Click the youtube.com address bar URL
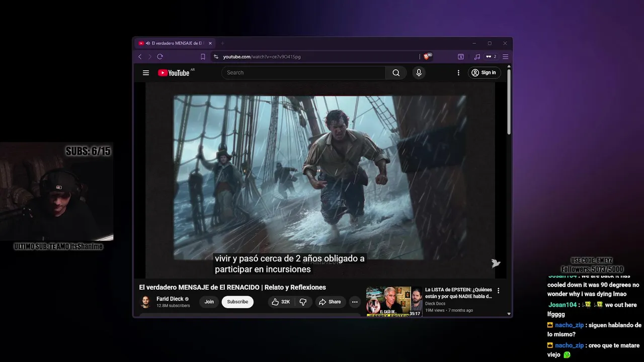 pyautogui.click(x=262, y=57)
